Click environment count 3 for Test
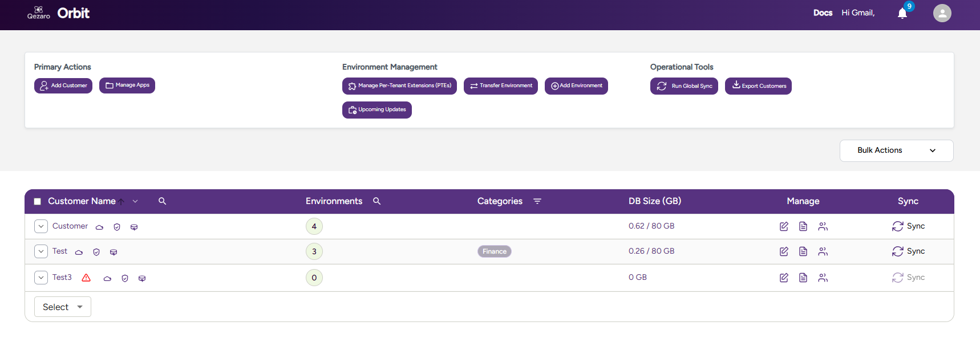The height and width of the screenshot is (342, 980). tap(314, 251)
